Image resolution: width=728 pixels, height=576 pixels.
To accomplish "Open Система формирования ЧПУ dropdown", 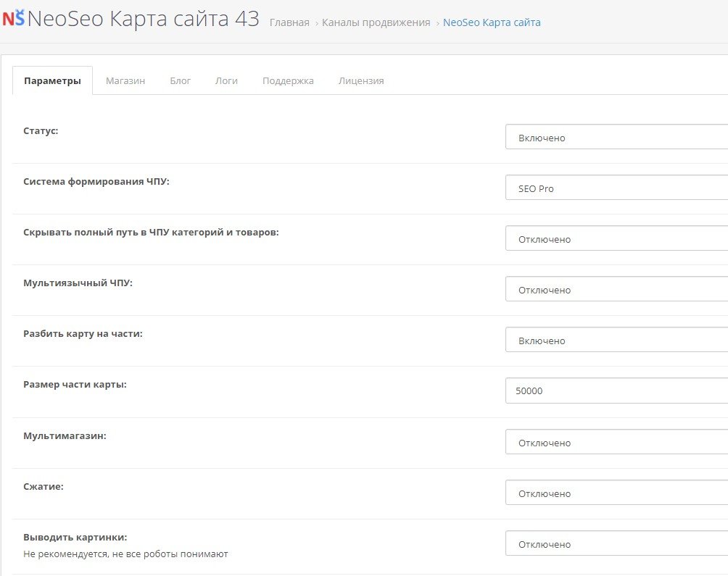I will tap(616, 188).
